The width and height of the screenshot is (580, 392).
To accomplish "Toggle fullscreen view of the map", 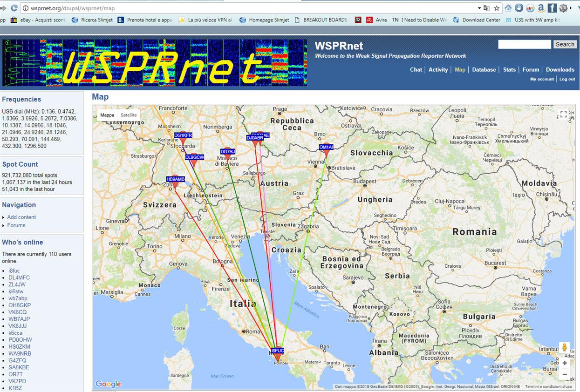I will pos(564,115).
